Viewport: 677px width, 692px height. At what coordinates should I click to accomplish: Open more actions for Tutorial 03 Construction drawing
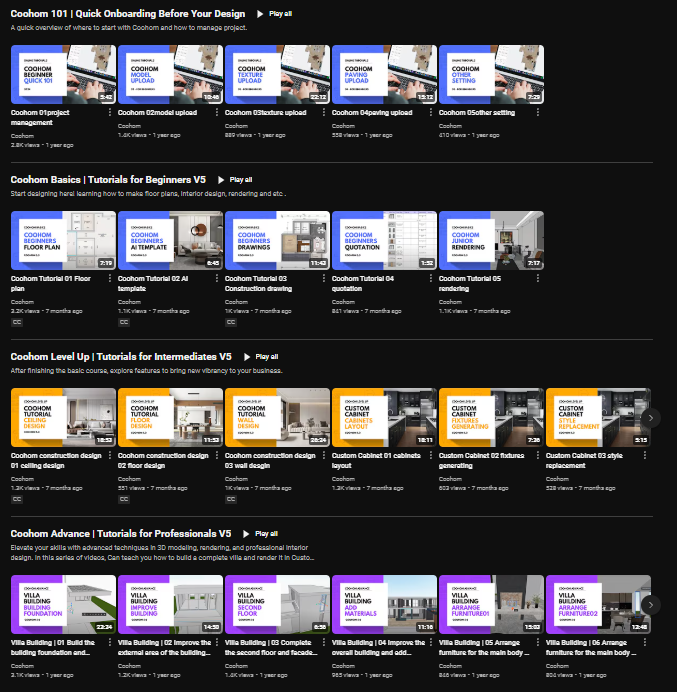click(x=323, y=278)
